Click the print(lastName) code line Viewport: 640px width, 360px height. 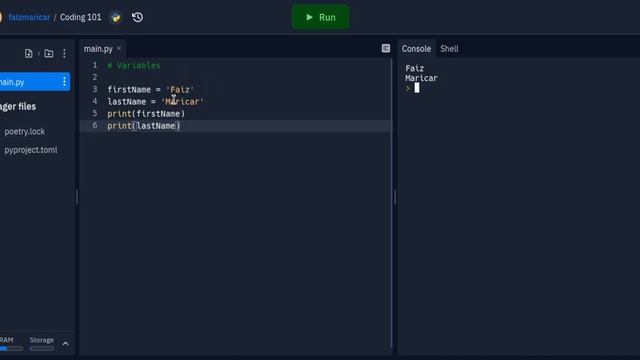[144, 126]
